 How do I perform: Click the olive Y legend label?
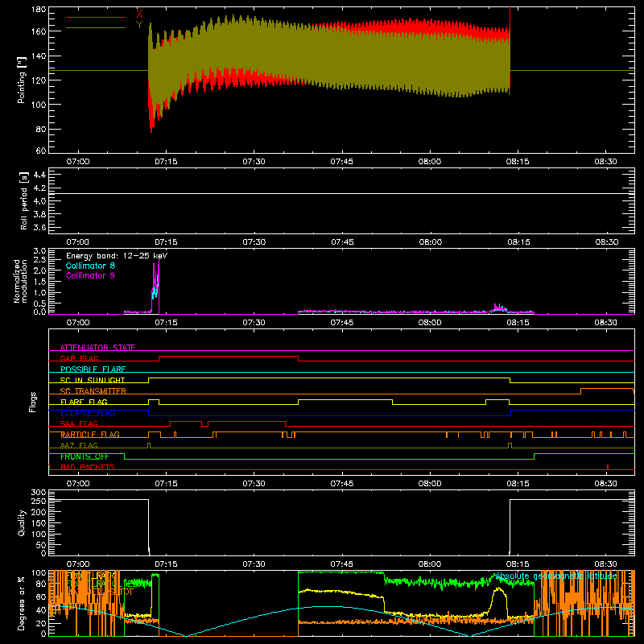[139, 25]
